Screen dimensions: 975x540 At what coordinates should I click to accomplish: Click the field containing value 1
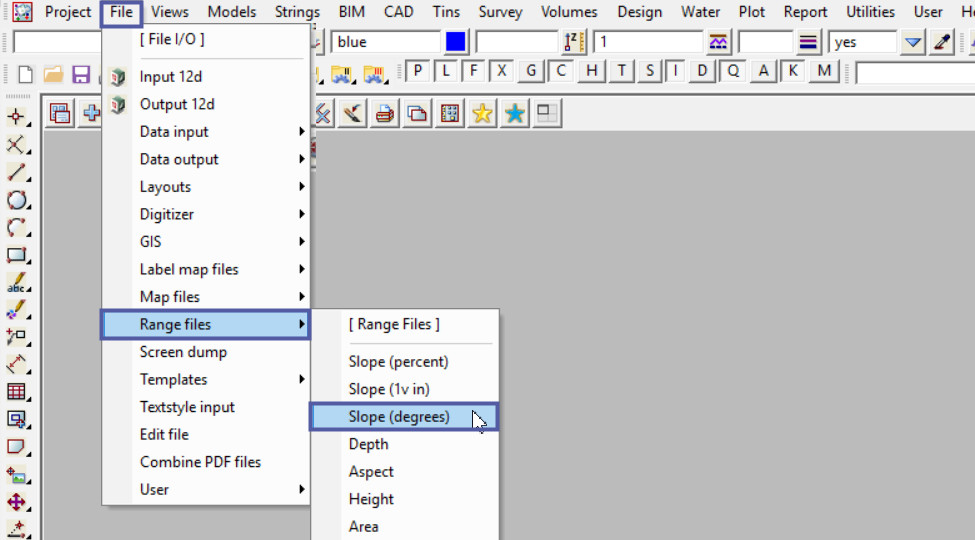point(648,42)
